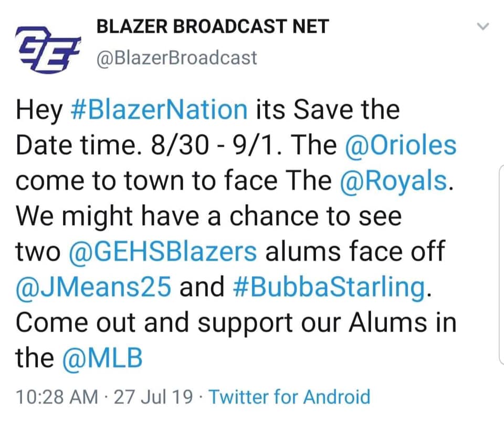Click the GE Blazer profile logo

(48, 49)
